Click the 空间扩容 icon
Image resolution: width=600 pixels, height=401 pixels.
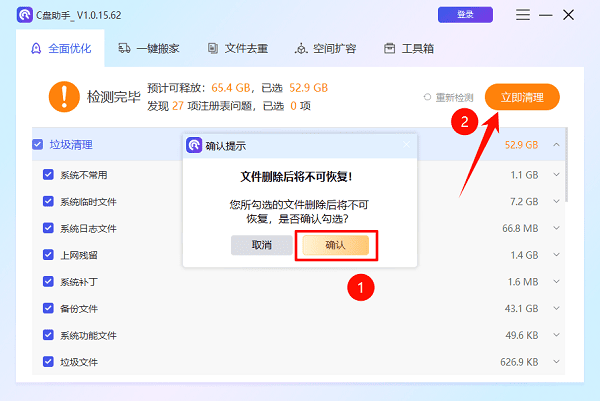(x=301, y=48)
